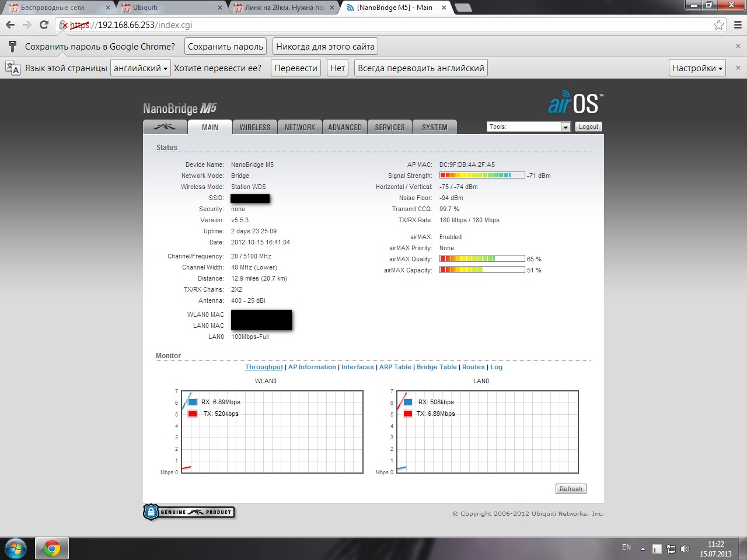Screen dimensions: 747x560
Task: Switch to the 'Беспроводные сети' browser tab
Action: tap(58, 8)
